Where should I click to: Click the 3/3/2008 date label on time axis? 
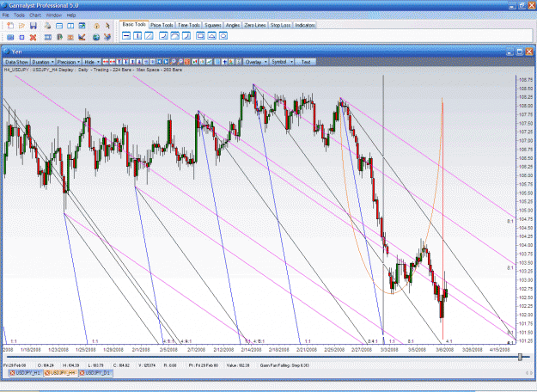[389, 350]
